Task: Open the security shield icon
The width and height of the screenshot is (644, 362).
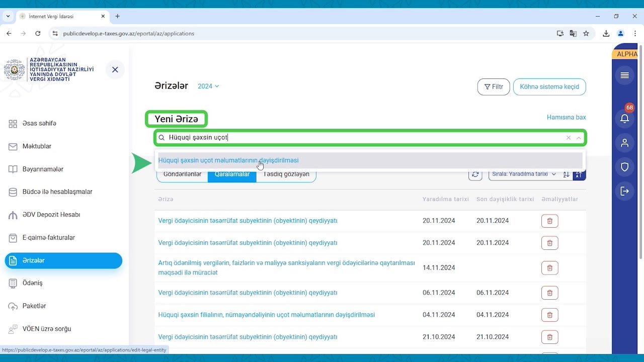Action: pos(625,167)
